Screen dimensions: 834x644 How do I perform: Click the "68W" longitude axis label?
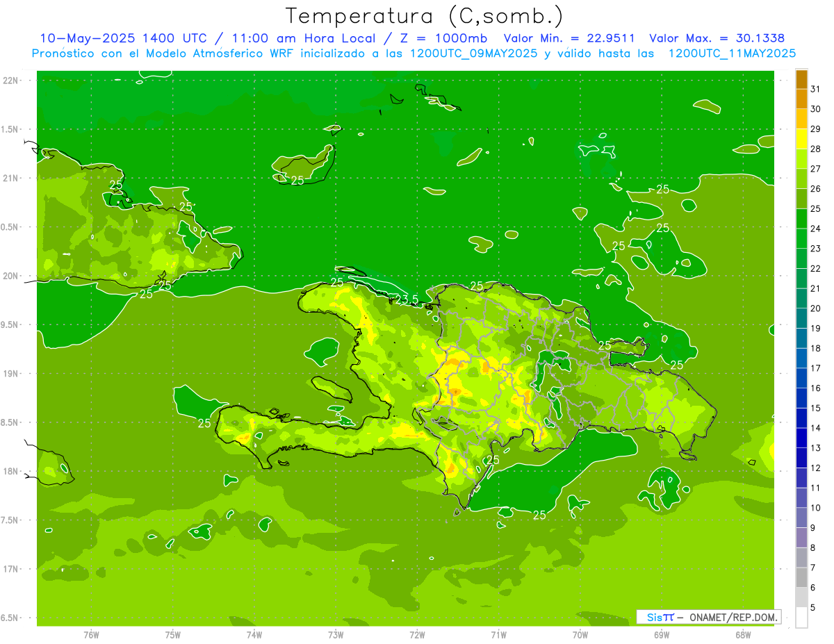[743, 635]
